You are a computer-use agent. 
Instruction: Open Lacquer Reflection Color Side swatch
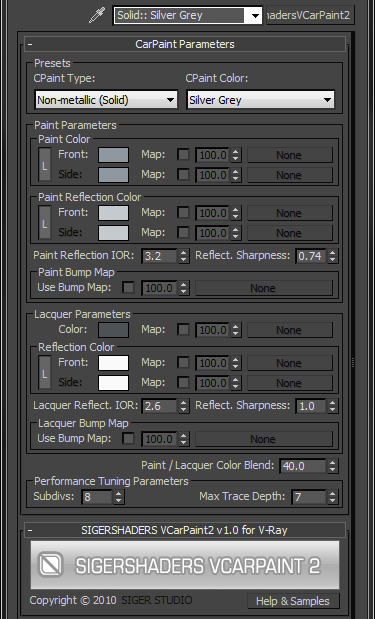[x=113, y=383]
